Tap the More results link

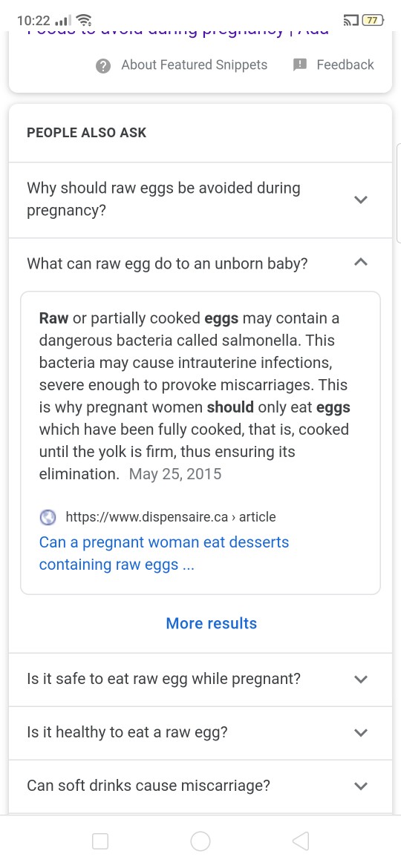[x=212, y=623]
